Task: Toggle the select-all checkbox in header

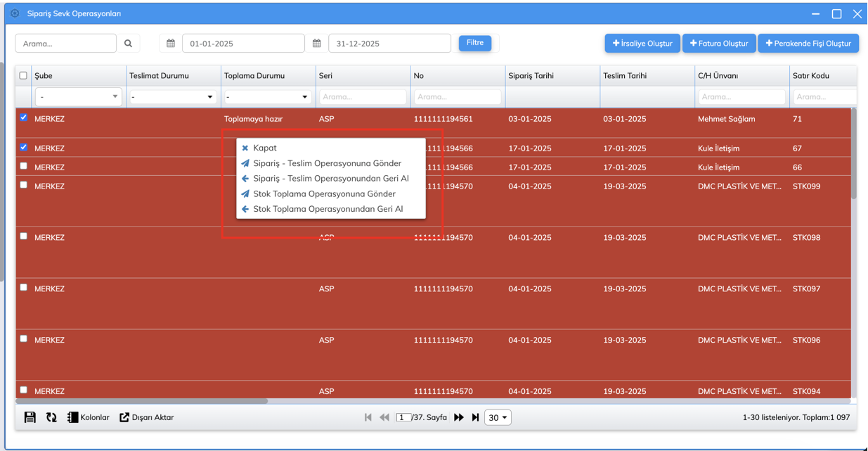Action: [23, 75]
